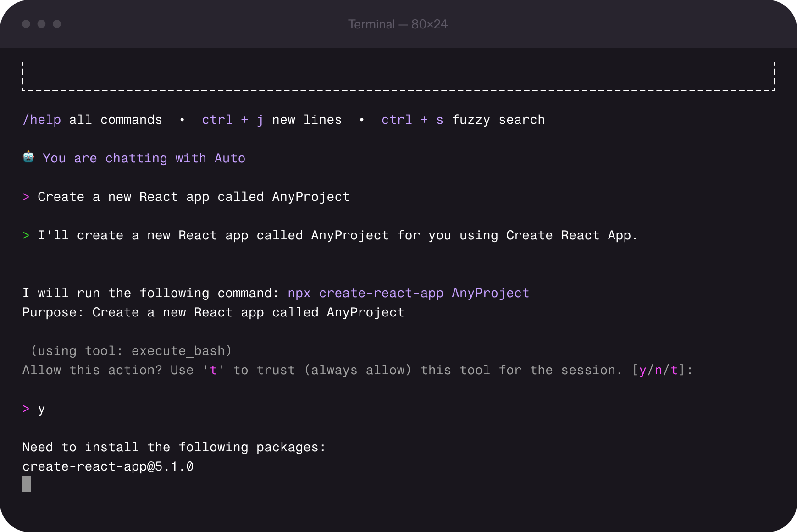This screenshot has width=797, height=532.
Task: Click the 'Terminal — 80×24' window title
Action: [398, 24]
